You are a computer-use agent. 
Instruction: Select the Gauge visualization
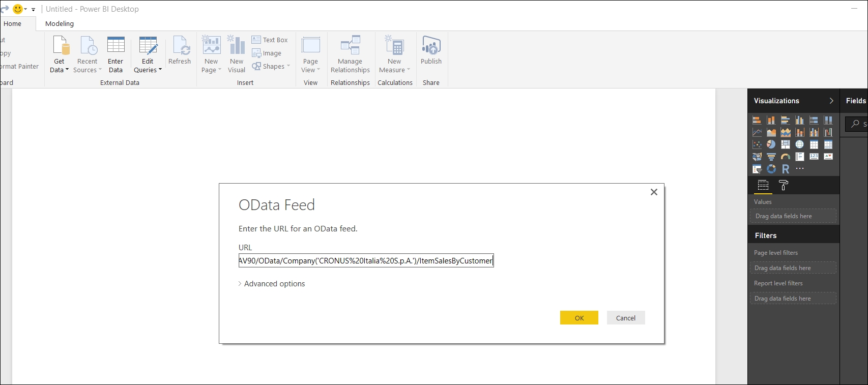pyautogui.click(x=786, y=157)
